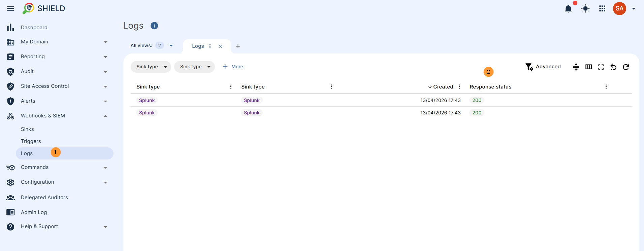The height and width of the screenshot is (251, 644).
Task: Expand the All views dropdown
Action: tap(171, 45)
